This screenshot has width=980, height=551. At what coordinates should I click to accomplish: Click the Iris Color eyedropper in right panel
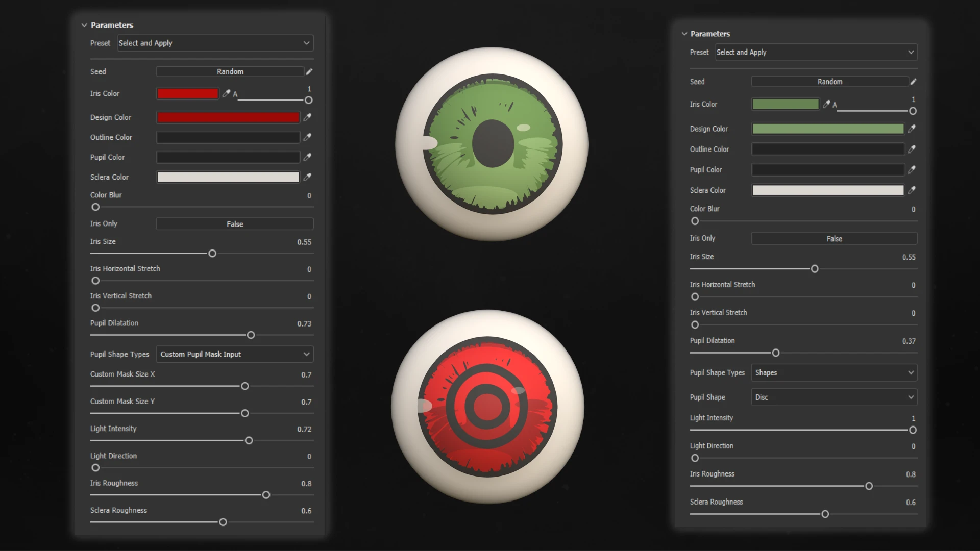(x=826, y=104)
